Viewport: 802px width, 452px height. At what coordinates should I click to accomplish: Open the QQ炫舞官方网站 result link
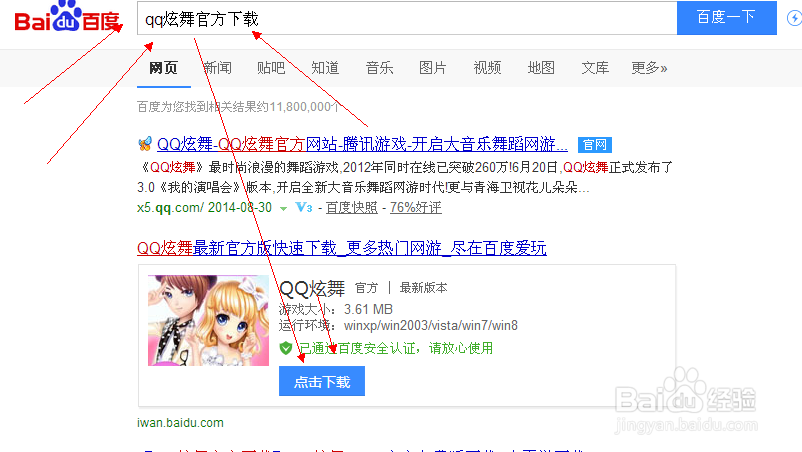(362, 145)
